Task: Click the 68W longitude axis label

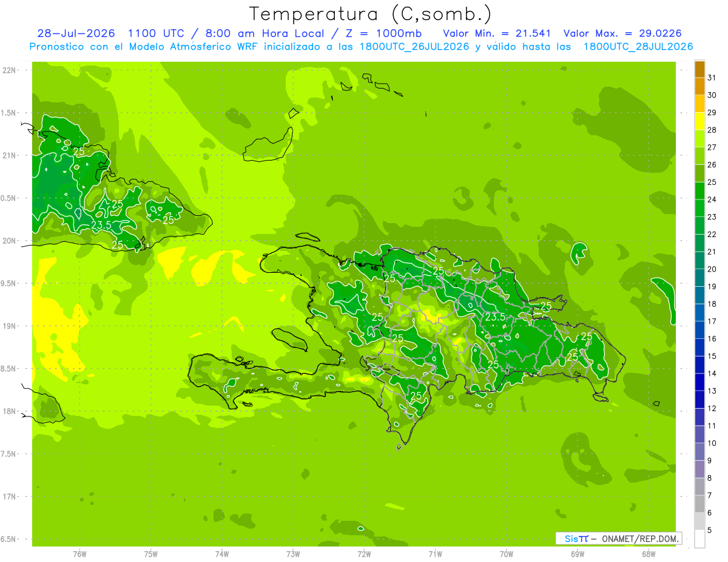Action: (x=649, y=554)
